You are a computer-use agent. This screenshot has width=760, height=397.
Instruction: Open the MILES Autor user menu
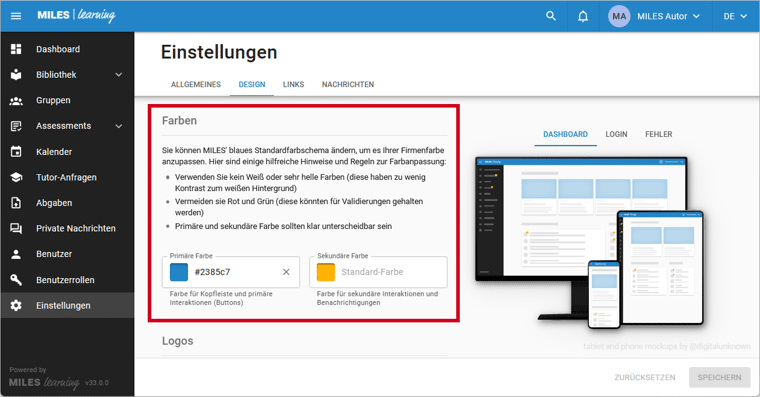point(654,16)
